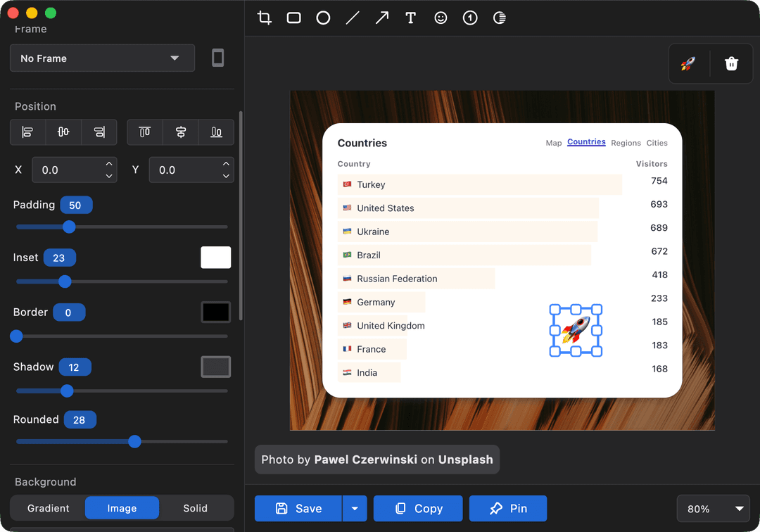Select the Rectangle annotation tool
Image resolution: width=760 pixels, height=532 pixels.
click(293, 18)
